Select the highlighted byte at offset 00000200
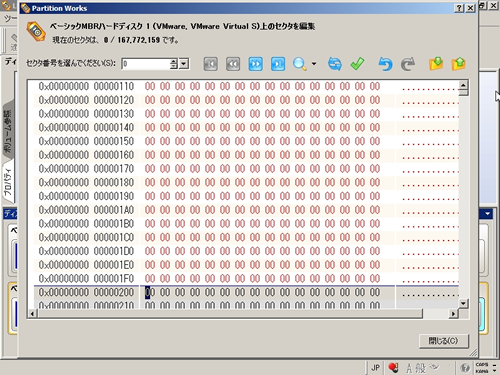 [148, 293]
